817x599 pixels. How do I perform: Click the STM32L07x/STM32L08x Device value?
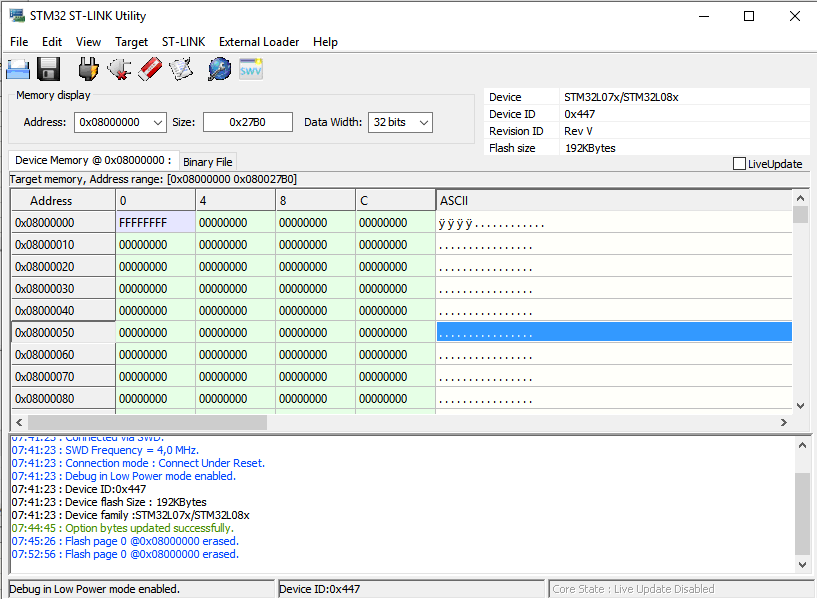621,97
